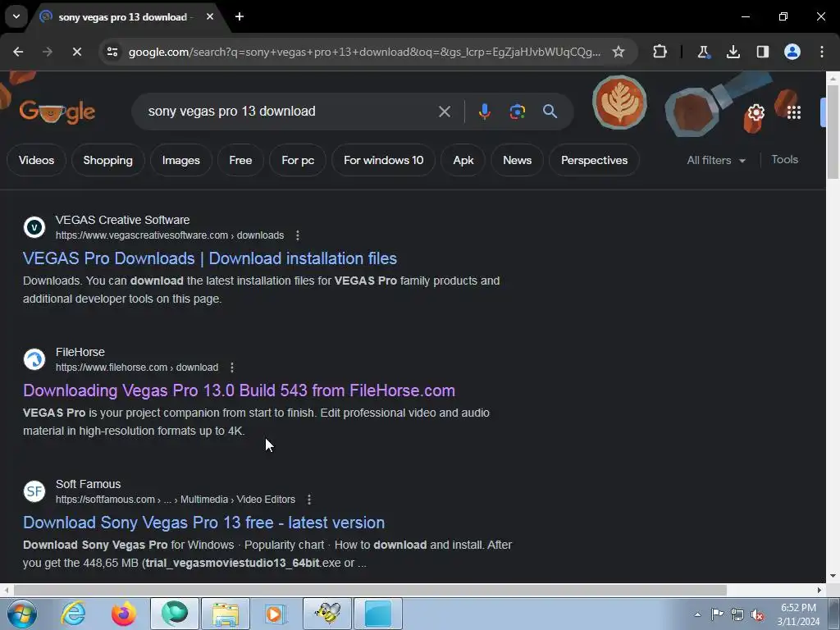Launch Firefox from taskbar

123,614
